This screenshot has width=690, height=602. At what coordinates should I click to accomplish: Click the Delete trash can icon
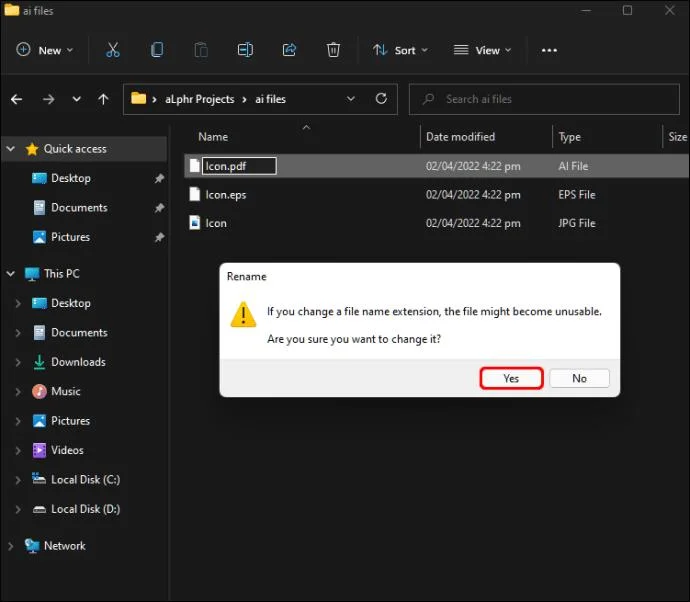coord(333,50)
